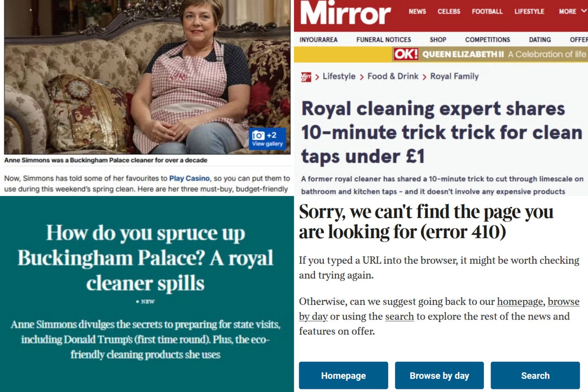Click the Mirror logo
Image resolution: width=588 pixels, height=392 pixels.
(345, 13)
